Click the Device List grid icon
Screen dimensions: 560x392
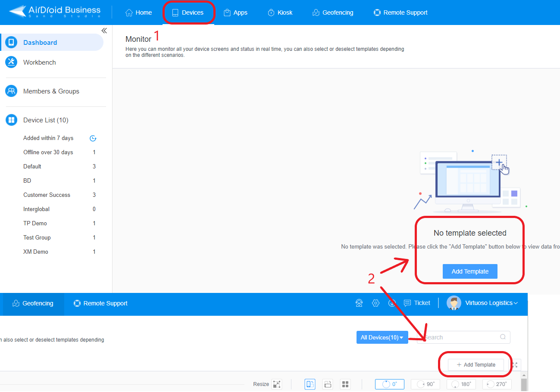(11, 120)
